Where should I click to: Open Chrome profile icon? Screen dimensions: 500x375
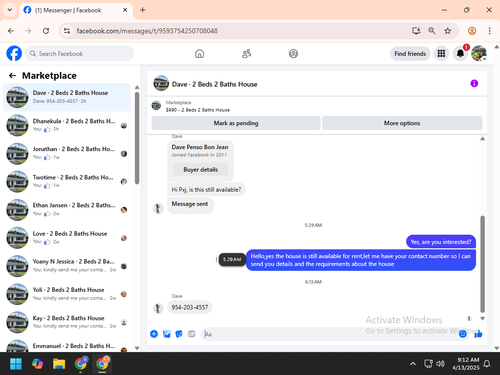(472, 31)
